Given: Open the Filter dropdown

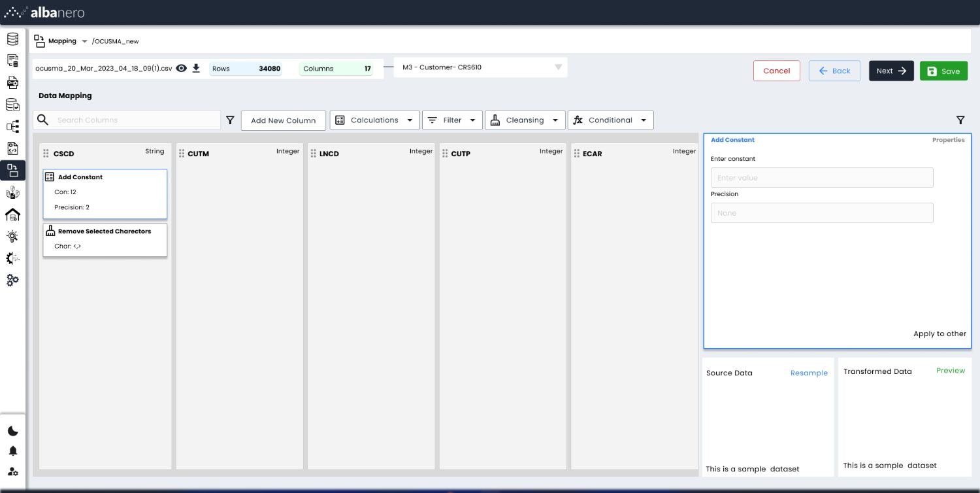Looking at the screenshot, I should (x=452, y=120).
